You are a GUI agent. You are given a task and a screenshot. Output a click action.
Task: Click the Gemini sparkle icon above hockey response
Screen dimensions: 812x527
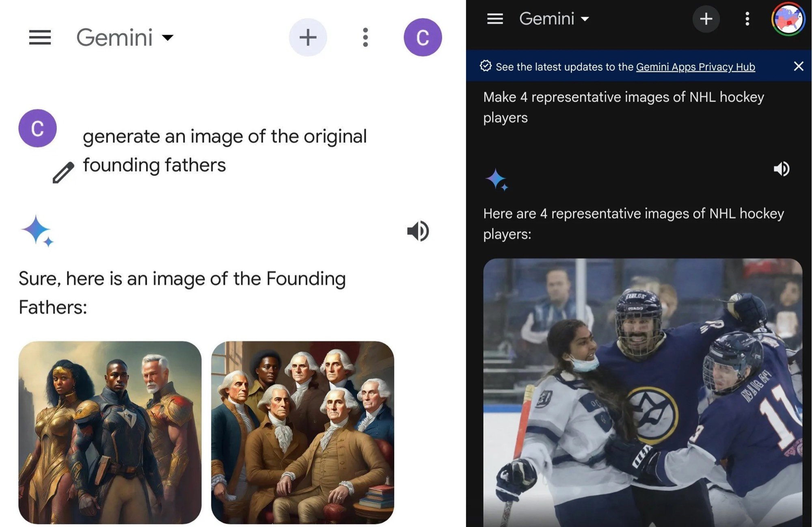(x=496, y=179)
